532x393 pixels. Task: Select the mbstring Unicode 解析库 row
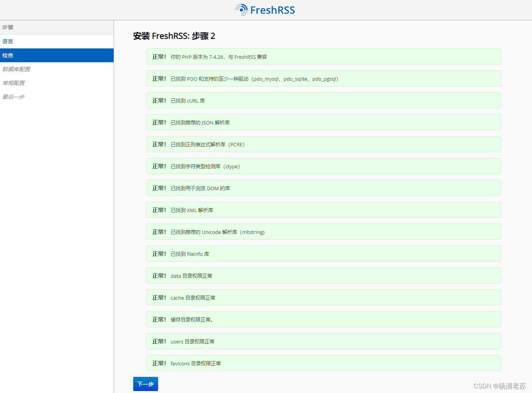[x=324, y=232]
